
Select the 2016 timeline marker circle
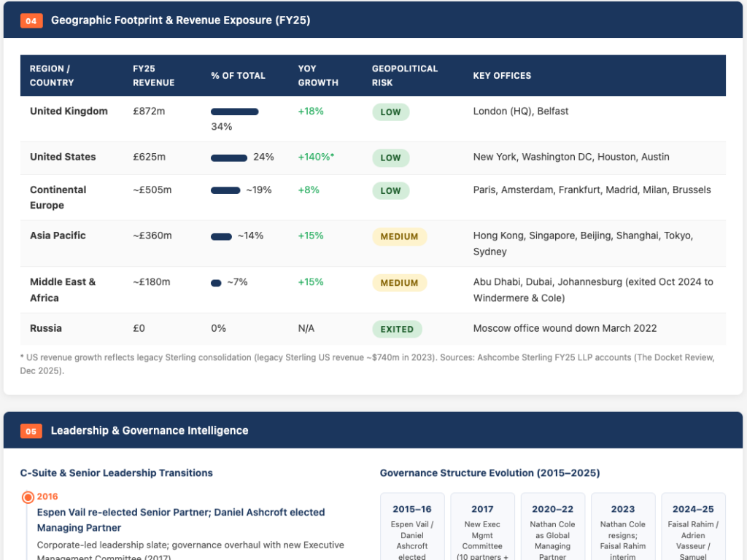[x=28, y=497]
